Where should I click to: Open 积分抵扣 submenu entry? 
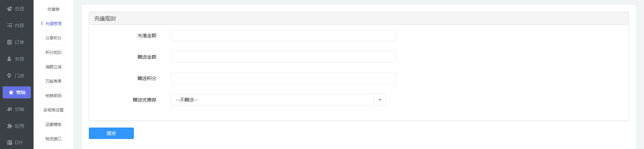[53, 53]
